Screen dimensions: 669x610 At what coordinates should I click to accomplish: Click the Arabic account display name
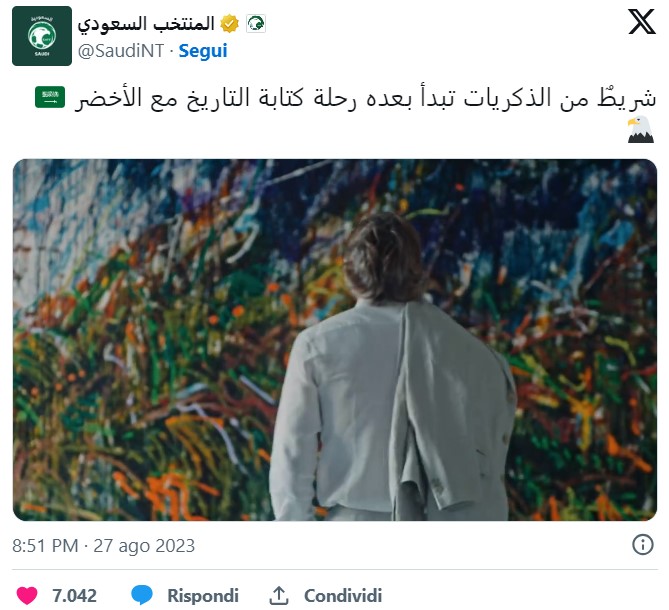click(x=146, y=24)
